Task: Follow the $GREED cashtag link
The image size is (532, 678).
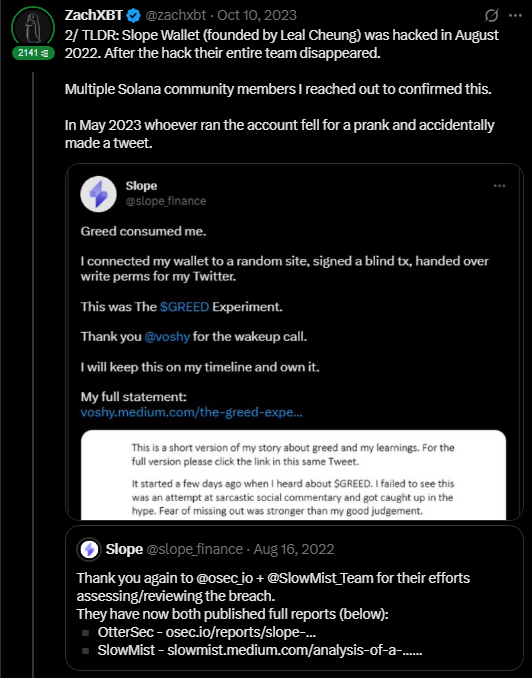Action: point(184,307)
